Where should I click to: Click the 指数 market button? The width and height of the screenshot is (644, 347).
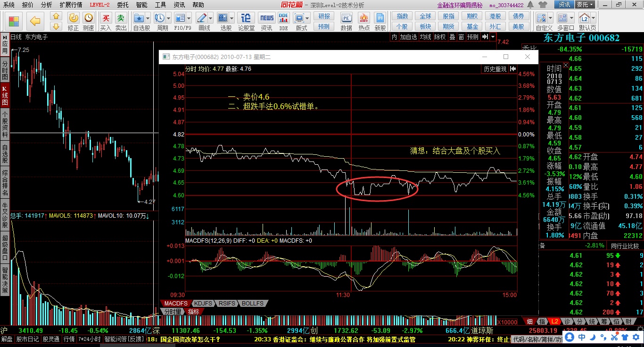(402, 16)
